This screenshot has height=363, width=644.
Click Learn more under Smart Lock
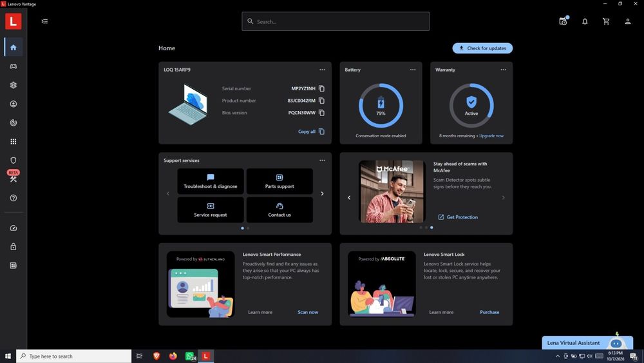point(441,312)
